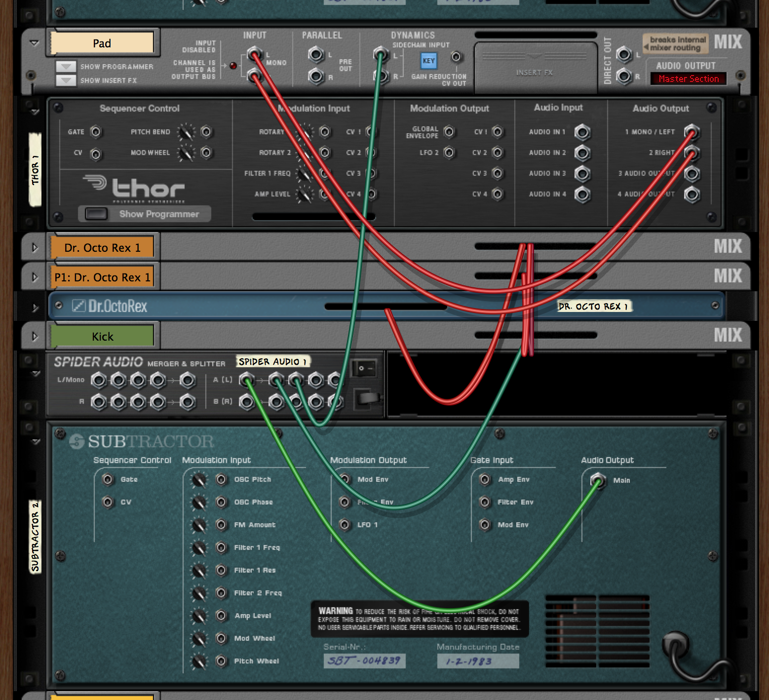769x700 pixels.
Task: Click Thor Audio In 2 jack
Action: 582,153
